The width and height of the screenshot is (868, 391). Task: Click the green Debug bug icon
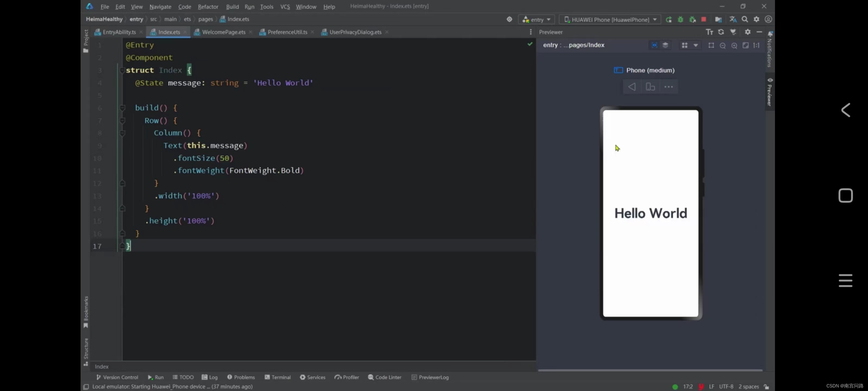(680, 20)
